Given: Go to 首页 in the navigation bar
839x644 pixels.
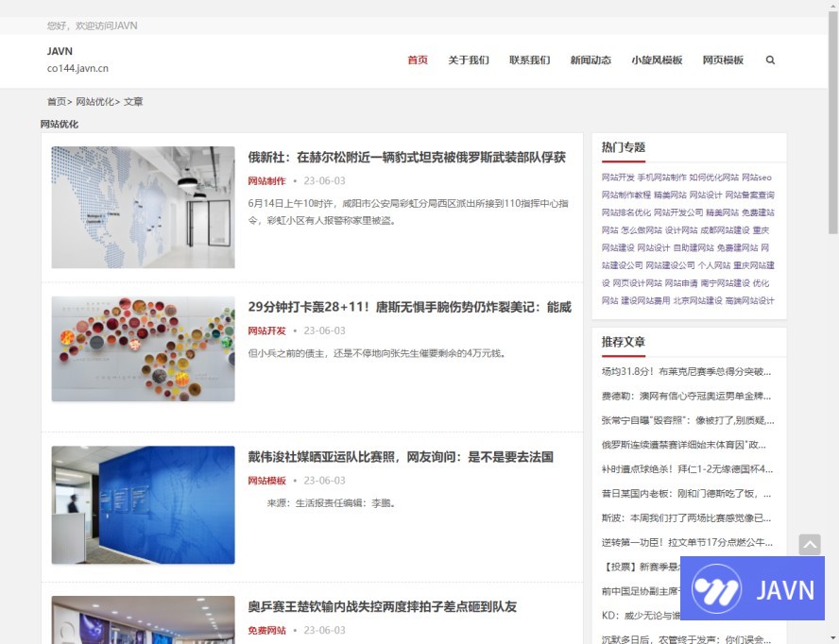Looking at the screenshot, I should 418,59.
